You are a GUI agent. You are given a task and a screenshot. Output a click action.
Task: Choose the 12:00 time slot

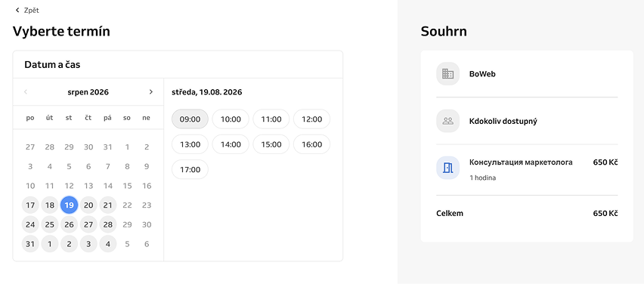point(311,119)
